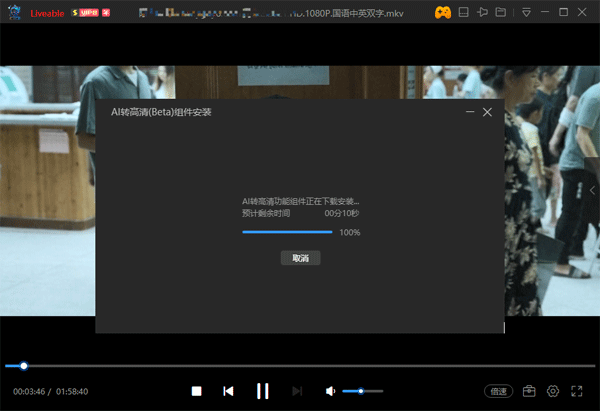Go to the previous video track

tap(228, 391)
